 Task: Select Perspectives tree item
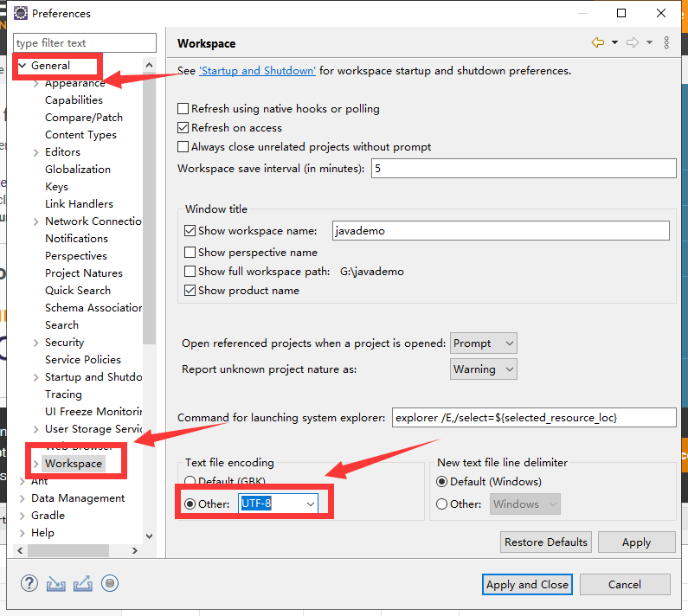coord(76,256)
